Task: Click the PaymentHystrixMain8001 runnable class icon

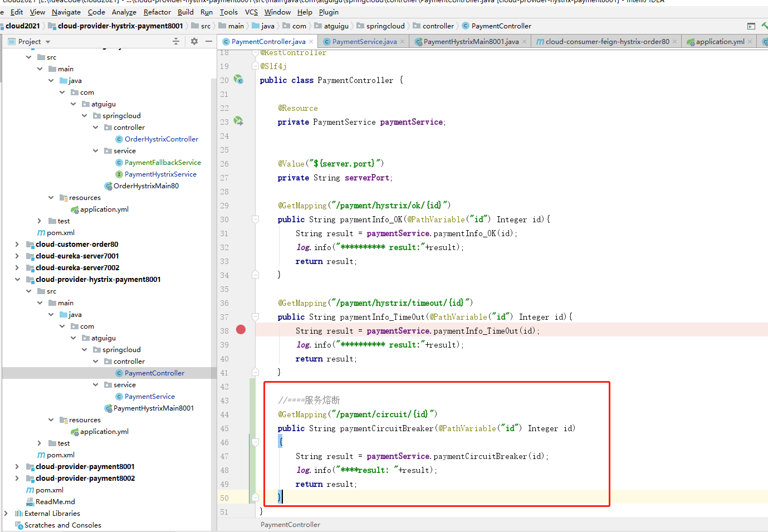Action: [108, 408]
